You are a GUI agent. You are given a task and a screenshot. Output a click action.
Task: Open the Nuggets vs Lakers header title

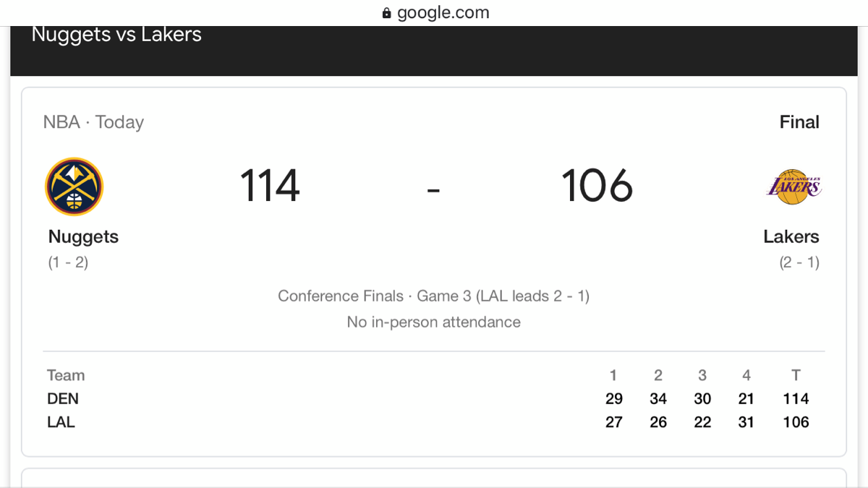pos(116,35)
